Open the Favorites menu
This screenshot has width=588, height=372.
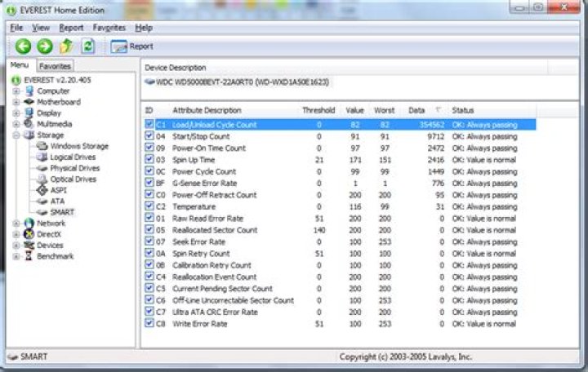click(109, 28)
